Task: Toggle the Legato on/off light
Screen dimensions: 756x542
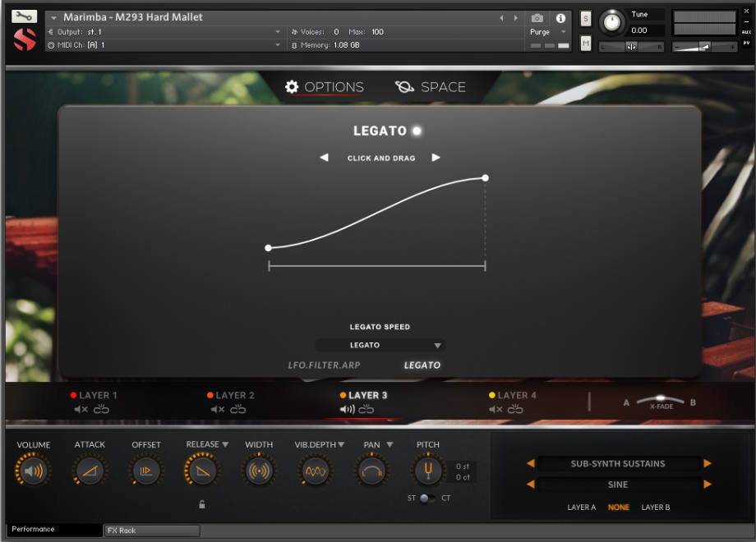Action: [x=417, y=131]
